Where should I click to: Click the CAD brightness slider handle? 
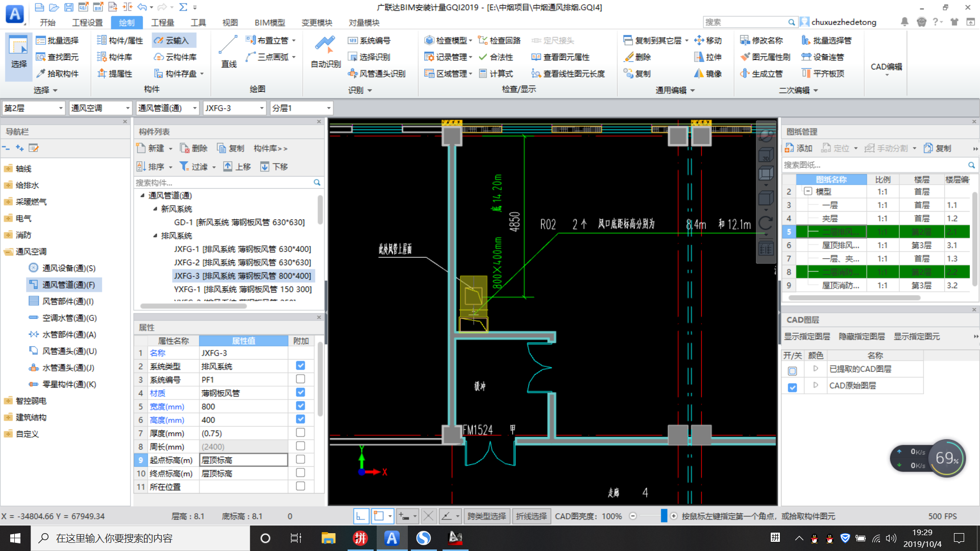(x=664, y=516)
